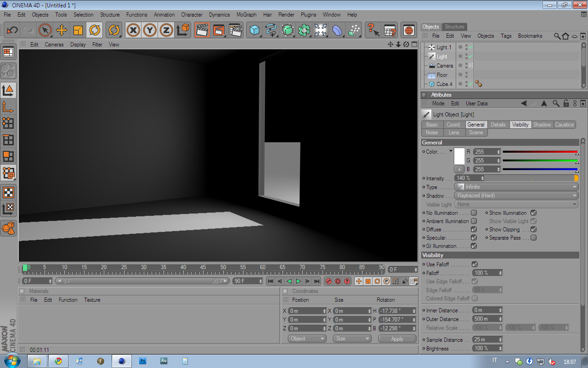Toggle the Ambient Illumination checkbox
Viewport: 588px width, 368px height.
click(474, 221)
